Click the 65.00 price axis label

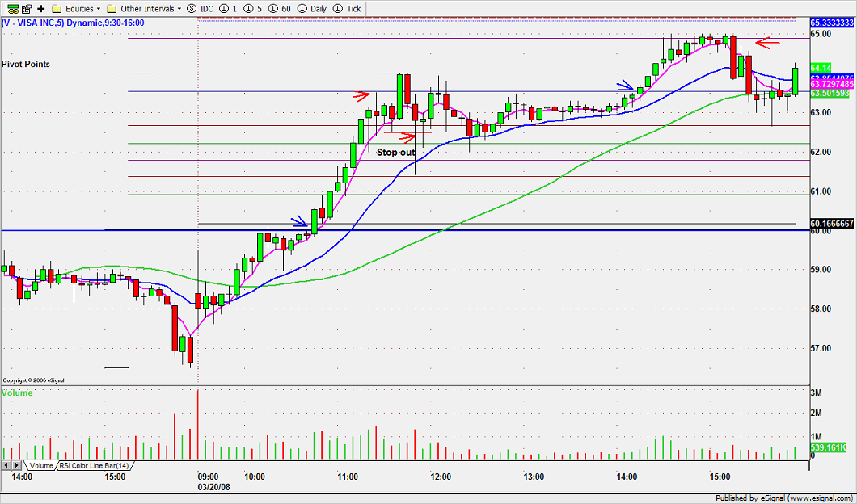[821, 34]
